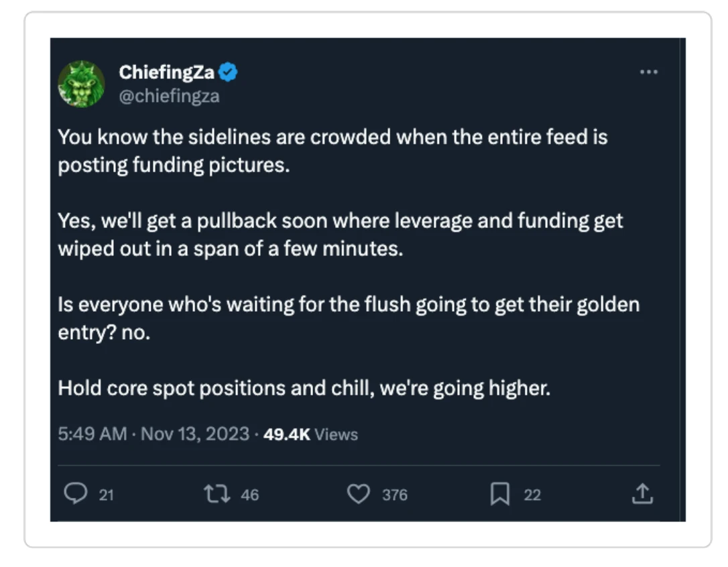Open the share icon for the tweet
Image resolution: width=728 pixels, height=567 pixels.
642,495
